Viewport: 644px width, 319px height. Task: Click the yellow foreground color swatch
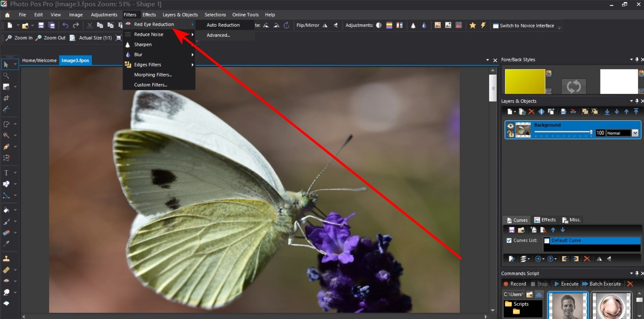(525, 82)
